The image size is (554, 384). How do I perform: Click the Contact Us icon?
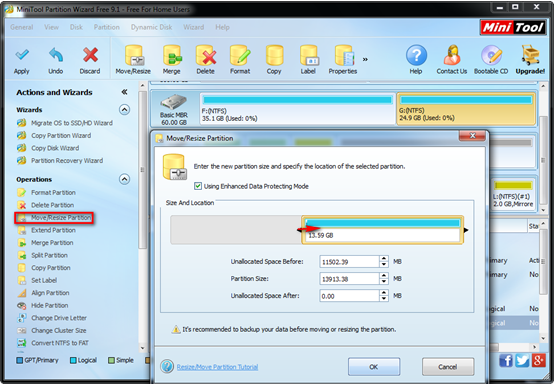tap(452, 55)
